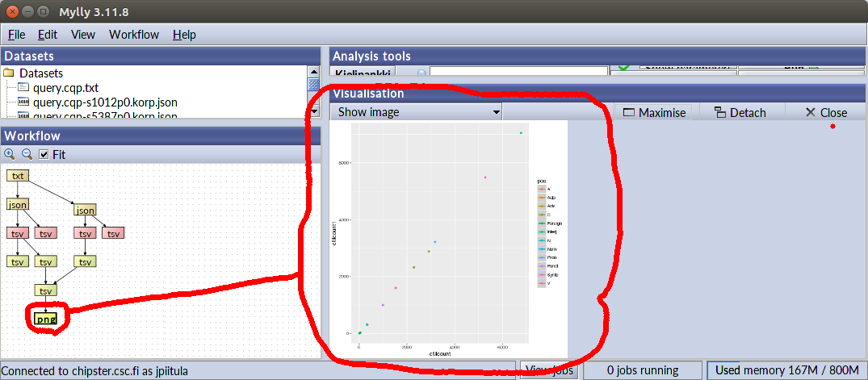Viewport: 868px width, 380px height.
Task: Click the Kielipankki tool category tab
Action: (368, 73)
